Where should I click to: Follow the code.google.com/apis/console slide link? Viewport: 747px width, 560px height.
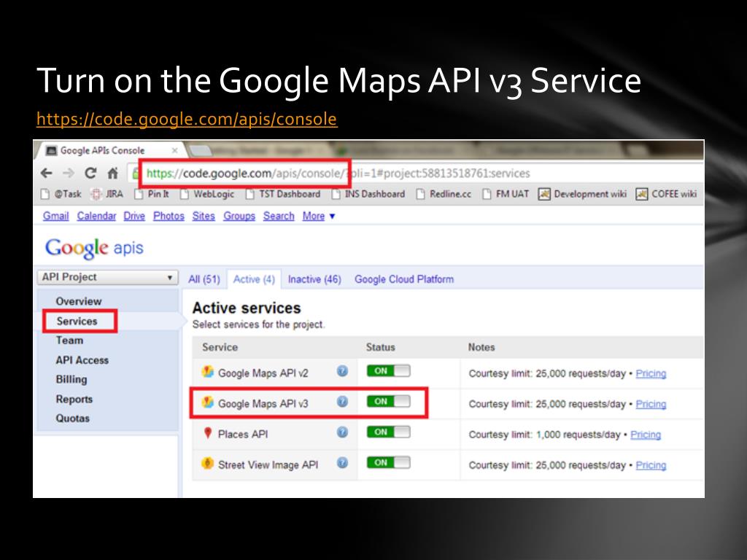[x=187, y=119]
